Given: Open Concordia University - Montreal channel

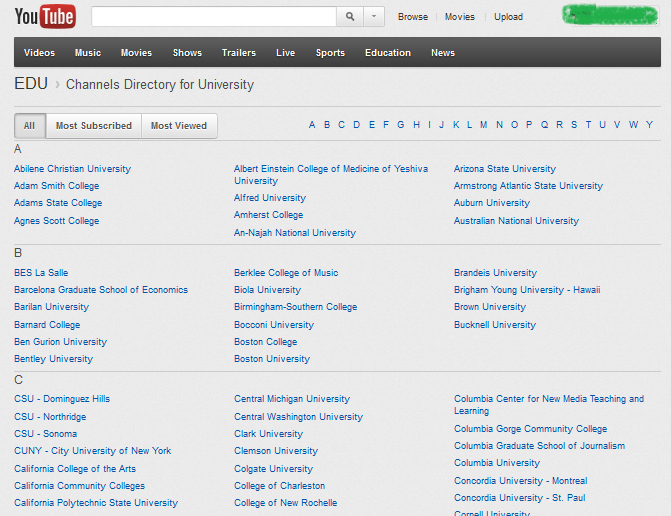Looking at the screenshot, I should (521, 481).
